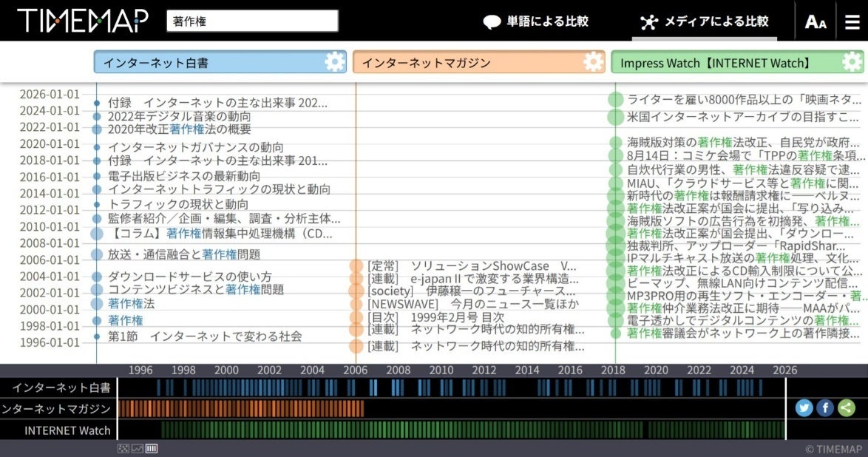
Task: Select 単語による比較 comparison mode
Action: click(536, 21)
